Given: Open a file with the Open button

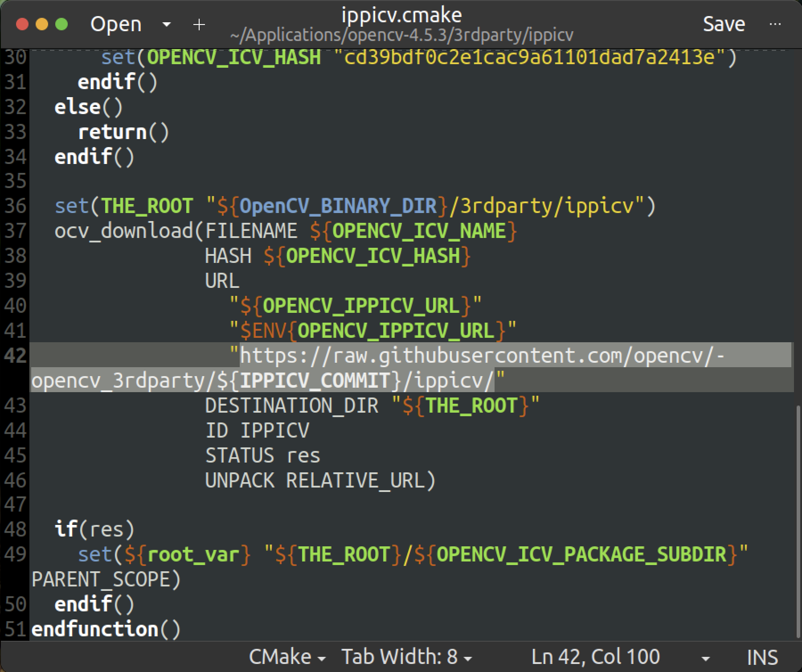Looking at the screenshot, I should pyautogui.click(x=116, y=24).
